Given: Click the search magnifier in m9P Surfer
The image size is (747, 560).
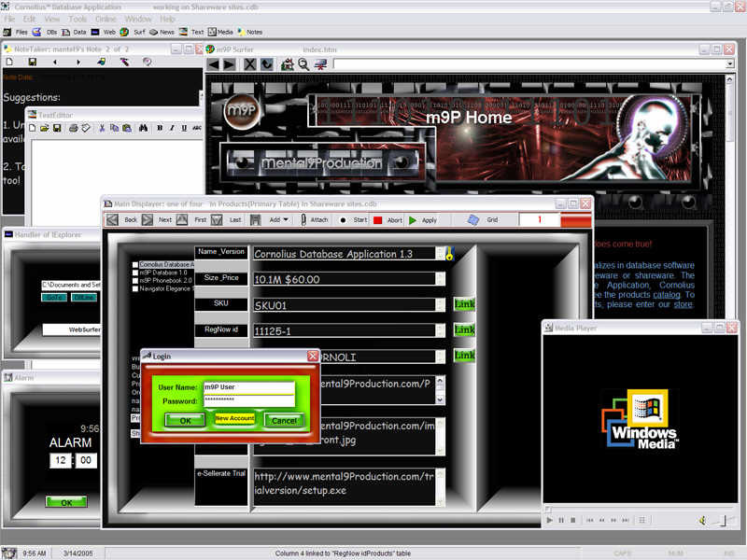Looking at the screenshot, I should click(x=303, y=64).
